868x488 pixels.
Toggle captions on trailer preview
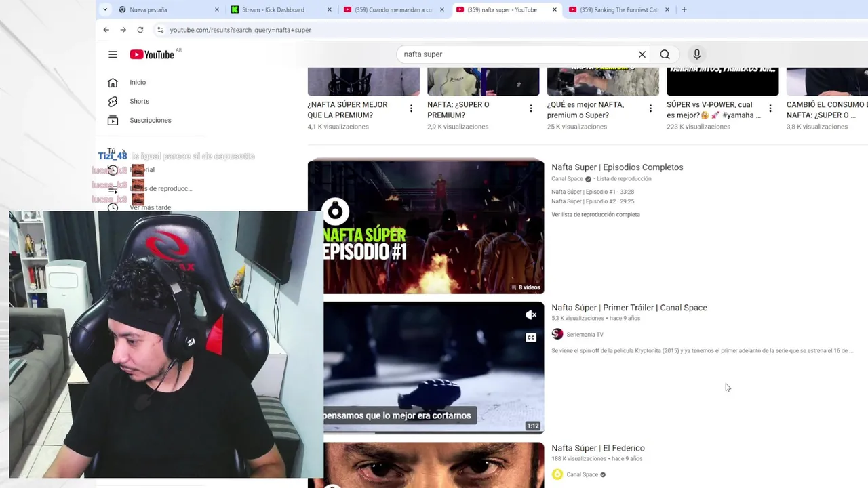pos(531,338)
